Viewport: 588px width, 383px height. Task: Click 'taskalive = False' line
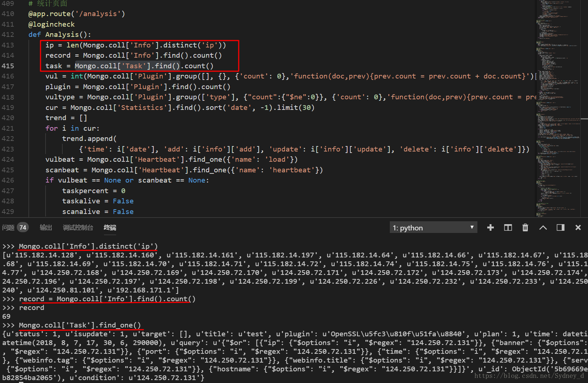98,201
